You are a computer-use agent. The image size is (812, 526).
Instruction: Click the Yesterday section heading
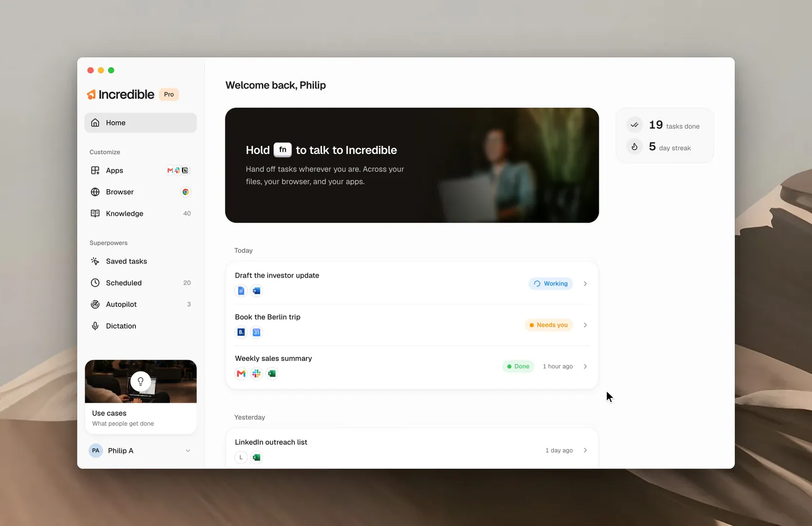click(250, 417)
